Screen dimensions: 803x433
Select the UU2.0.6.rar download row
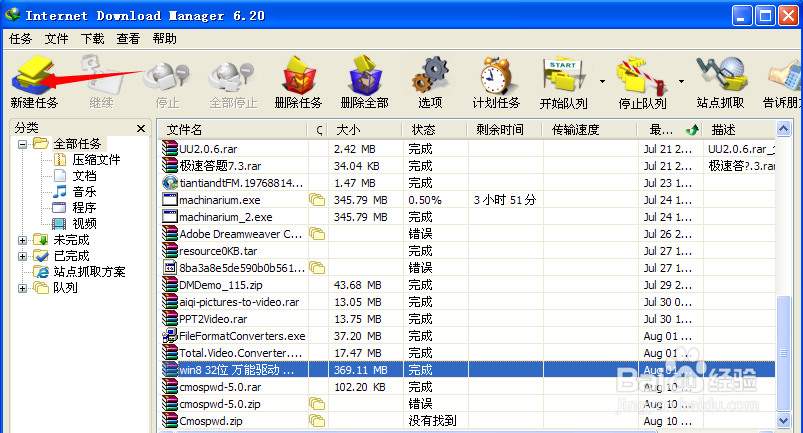[x=467, y=149]
